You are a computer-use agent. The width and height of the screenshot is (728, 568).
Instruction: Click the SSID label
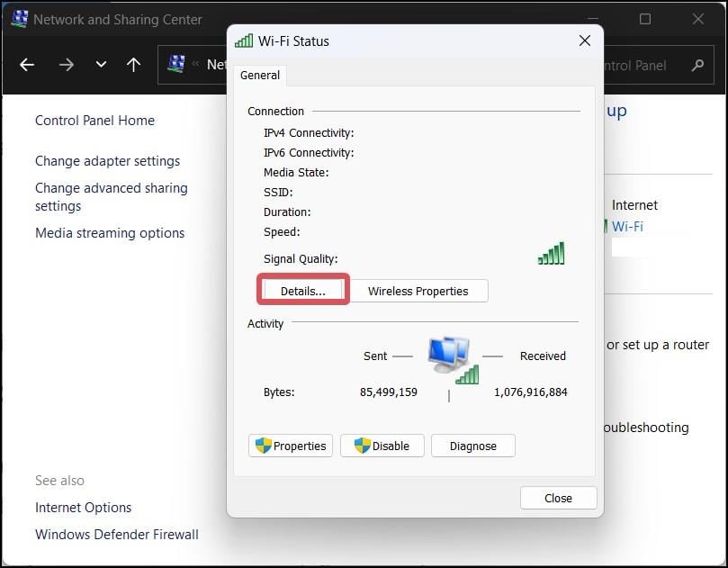pos(278,193)
